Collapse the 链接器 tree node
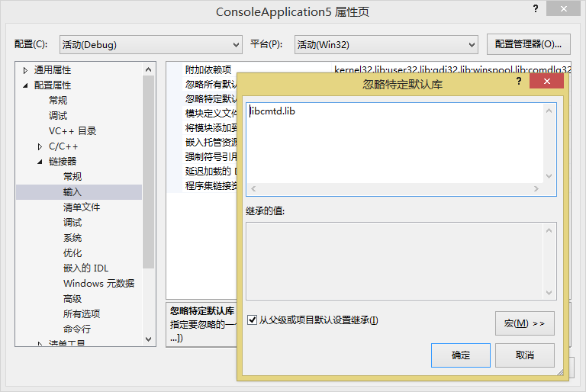 coord(40,162)
